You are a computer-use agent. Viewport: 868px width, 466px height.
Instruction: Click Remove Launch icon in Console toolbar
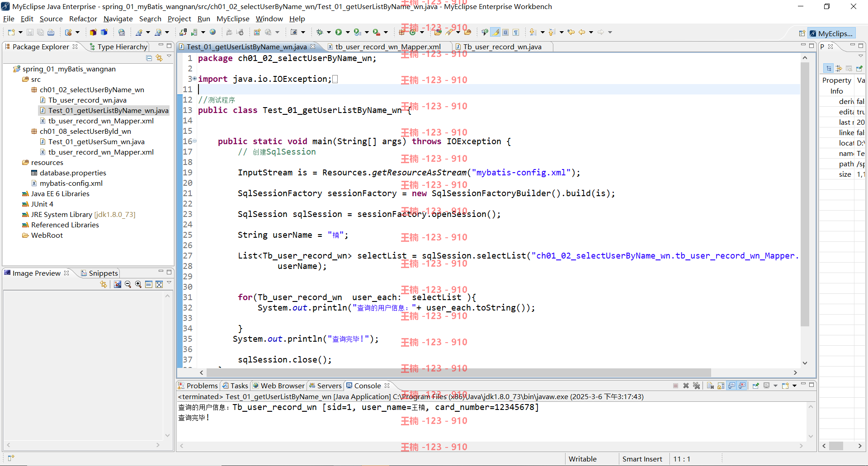(686, 386)
